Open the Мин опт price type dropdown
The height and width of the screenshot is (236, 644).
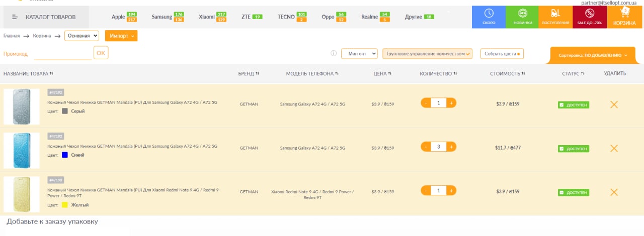tap(359, 54)
